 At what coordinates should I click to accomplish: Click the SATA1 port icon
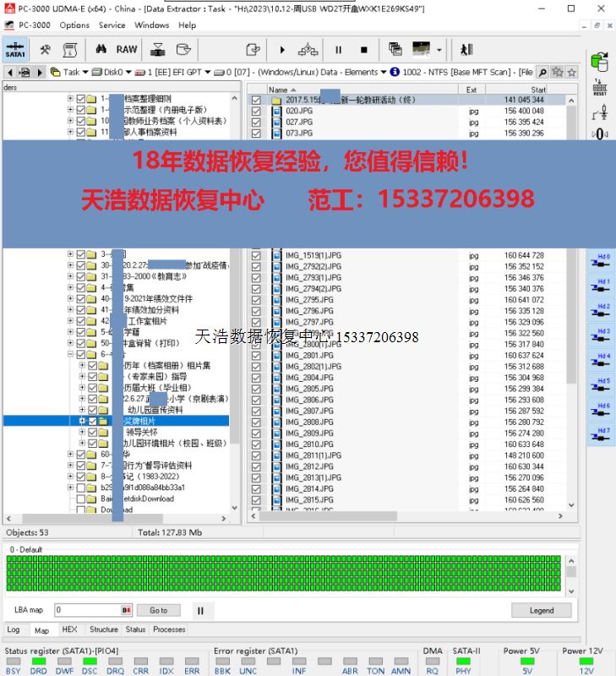coord(15,49)
